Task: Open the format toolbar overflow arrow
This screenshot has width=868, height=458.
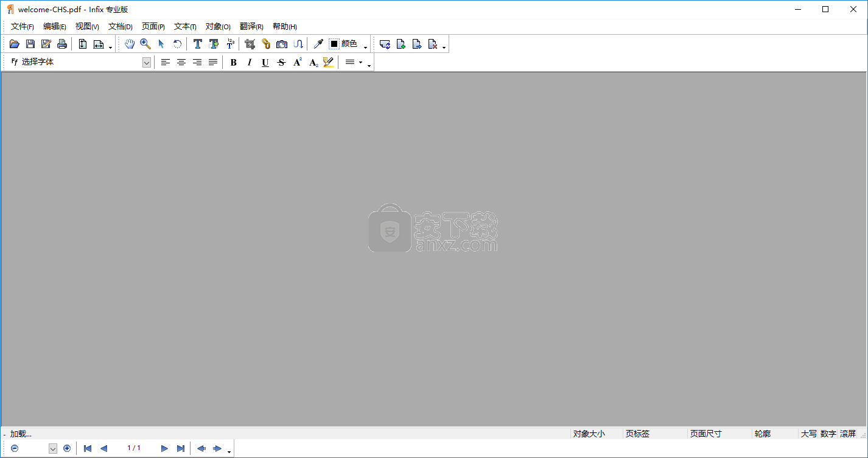Action: point(369,66)
